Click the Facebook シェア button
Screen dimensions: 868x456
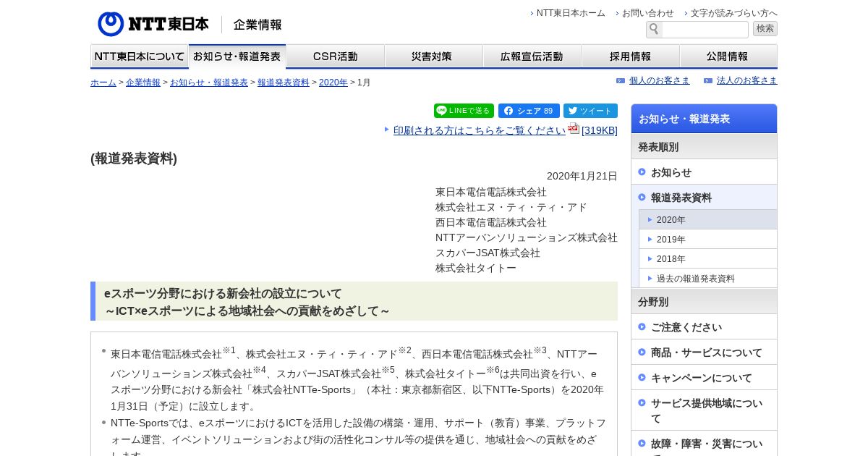529,111
